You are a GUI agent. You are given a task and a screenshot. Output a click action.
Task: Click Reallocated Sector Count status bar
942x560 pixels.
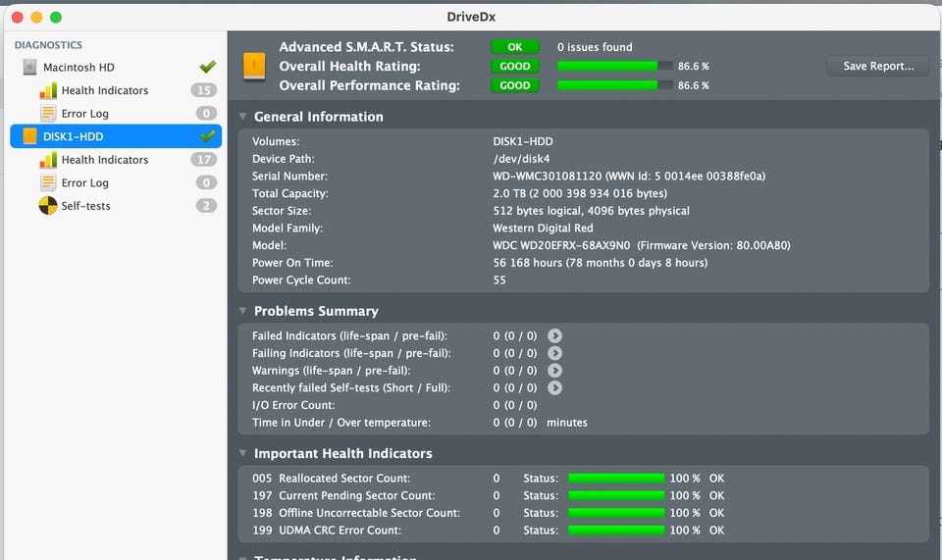pos(616,479)
